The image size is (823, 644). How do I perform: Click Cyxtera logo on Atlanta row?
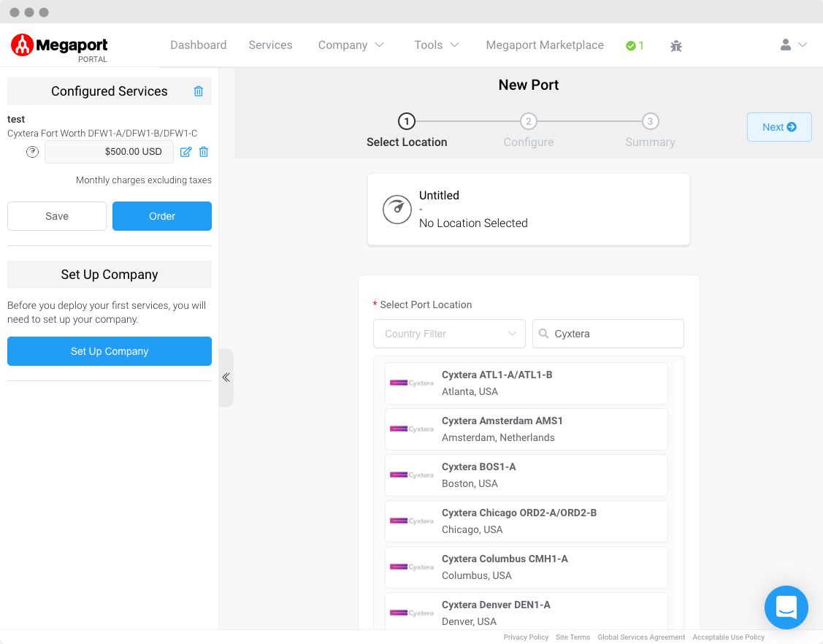pyautogui.click(x=412, y=383)
